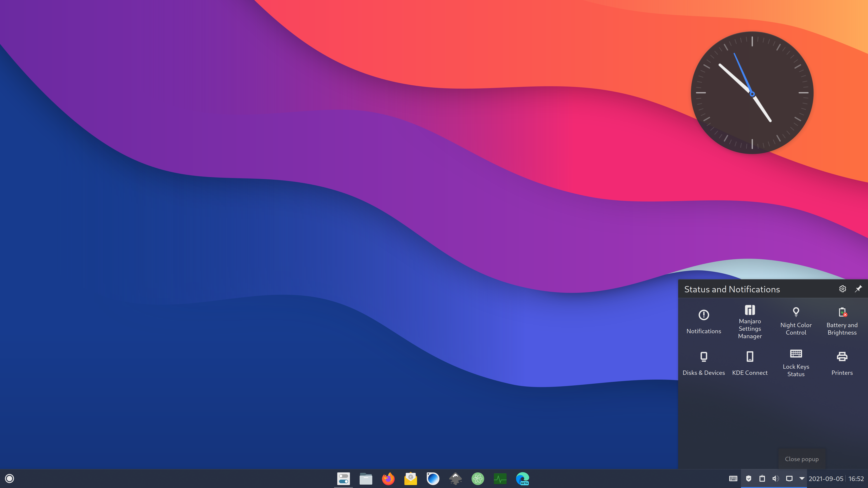
Task: Click the analog clock desktop widget
Action: [x=752, y=93]
